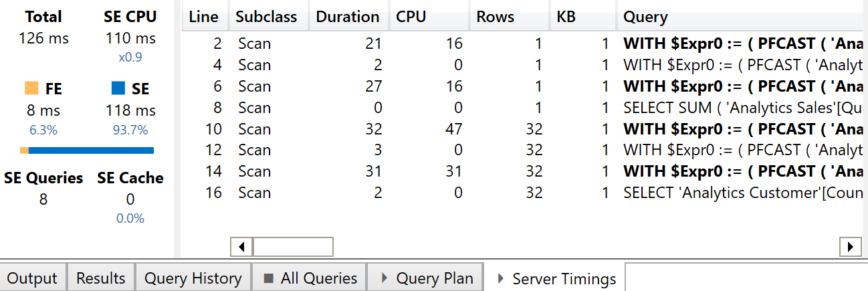Click the blue SE legend square

tap(118, 88)
